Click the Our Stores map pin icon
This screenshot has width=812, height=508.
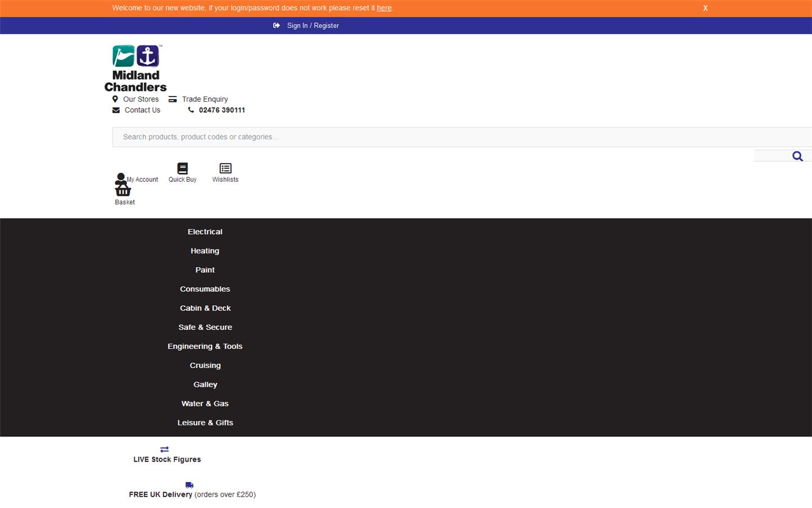pos(115,99)
